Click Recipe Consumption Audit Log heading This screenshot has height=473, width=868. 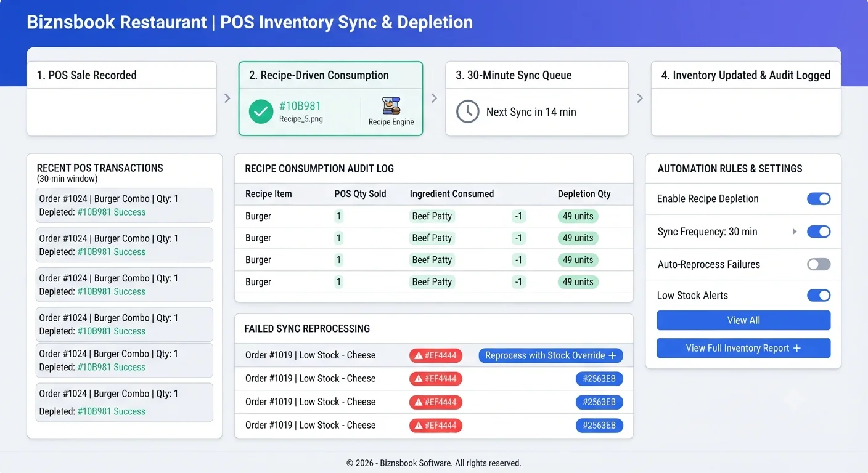tap(319, 169)
